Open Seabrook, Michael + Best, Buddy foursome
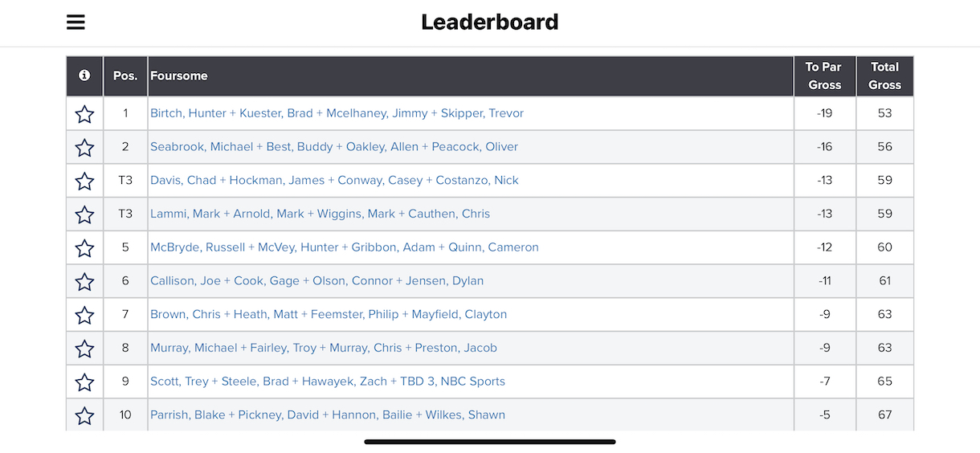The height and width of the screenshot is (453, 980). point(334,147)
